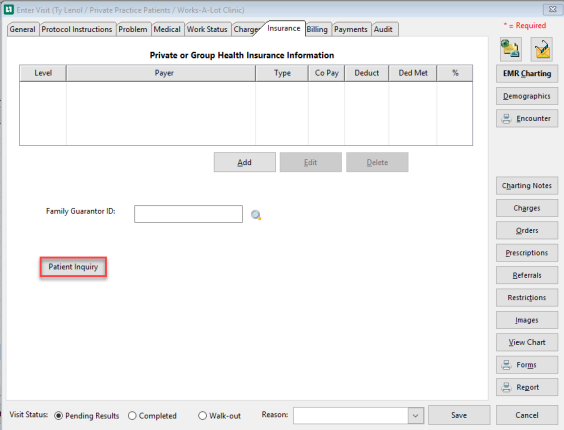Click the Family Guarantor ID search magnifier icon
The width and height of the screenshot is (564, 430).
[x=256, y=215]
